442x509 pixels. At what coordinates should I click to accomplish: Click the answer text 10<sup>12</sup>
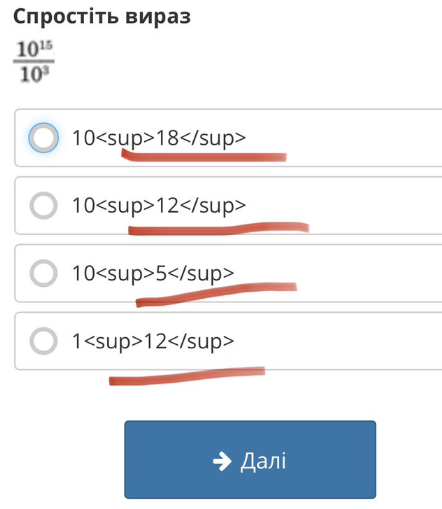(159, 206)
